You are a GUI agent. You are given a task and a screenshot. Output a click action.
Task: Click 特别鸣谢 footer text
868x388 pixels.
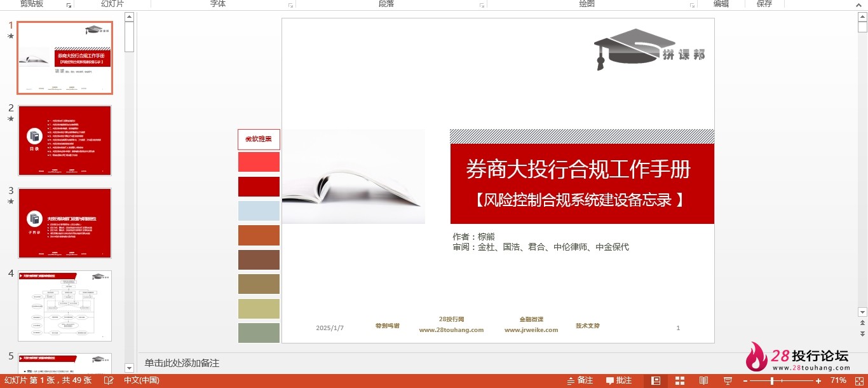coord(388,326)
